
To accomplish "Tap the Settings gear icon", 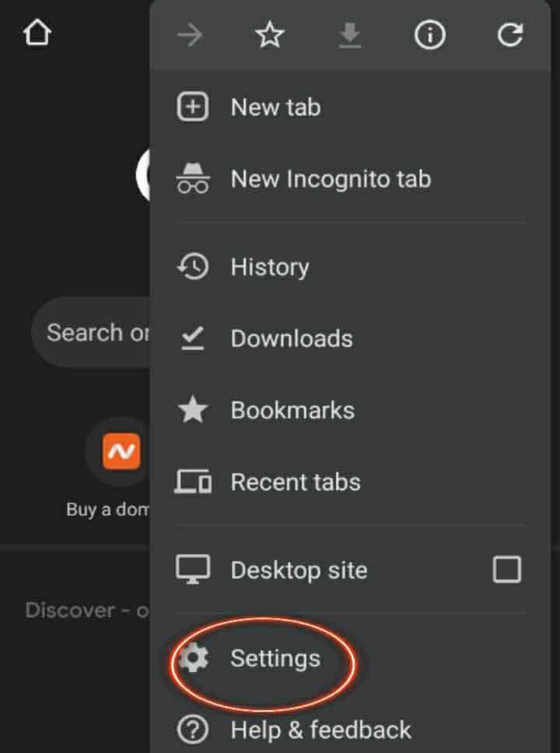I will click(x=192, y=659).
